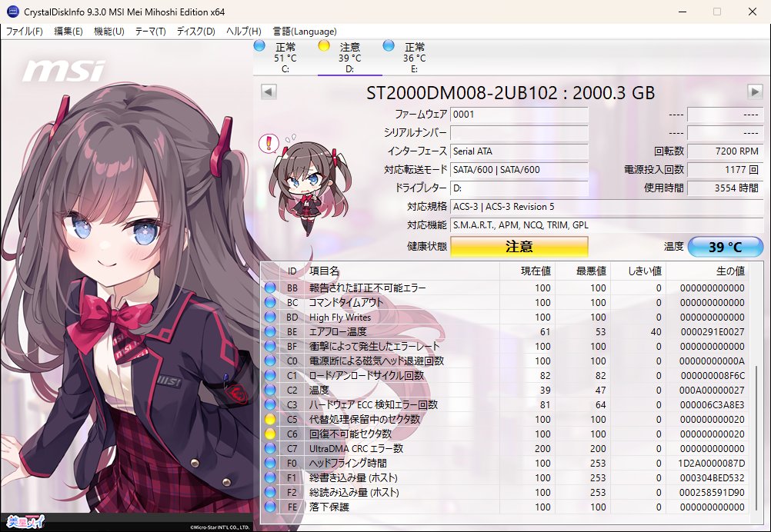771x532 pixels.
Task: Open the 機能(U) menu
Action: coord(108,32)
